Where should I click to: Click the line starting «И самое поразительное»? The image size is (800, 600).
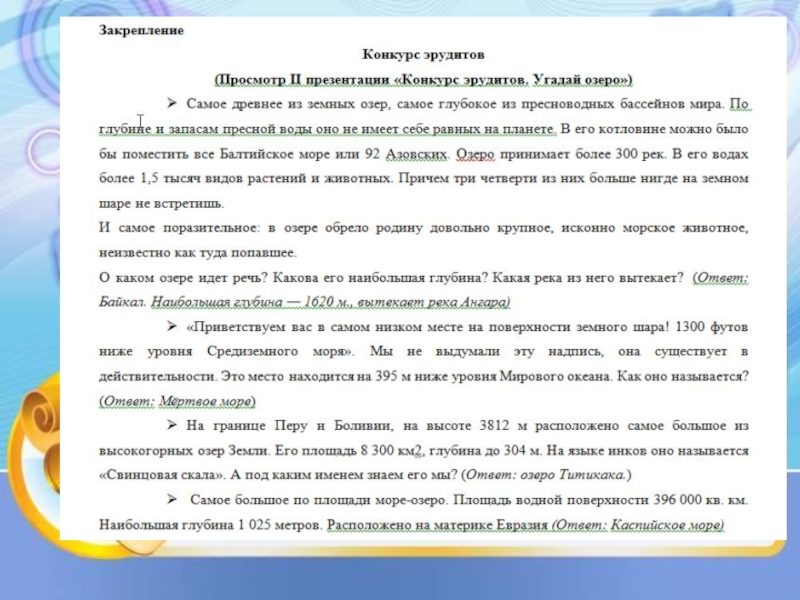pyautogui.click(x=423, y=228)
